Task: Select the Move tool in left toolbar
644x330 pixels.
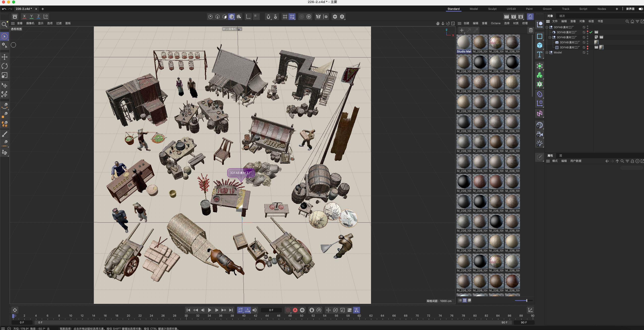Action: (5, 57)
